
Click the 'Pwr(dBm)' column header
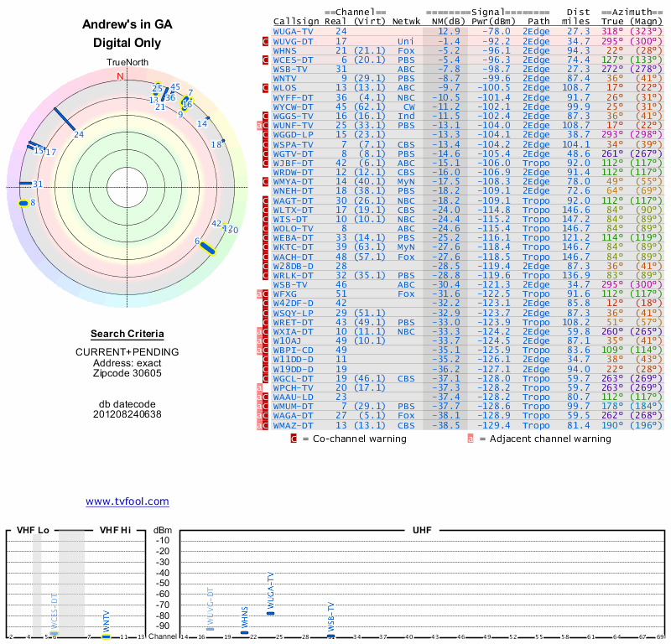(493, 22)
